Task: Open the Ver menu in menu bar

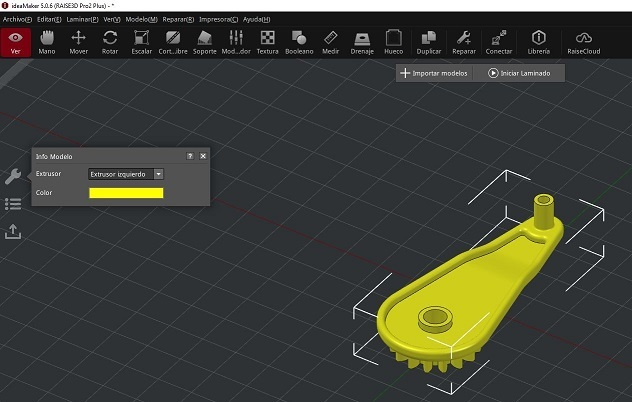Action: [x=112, y=19]
